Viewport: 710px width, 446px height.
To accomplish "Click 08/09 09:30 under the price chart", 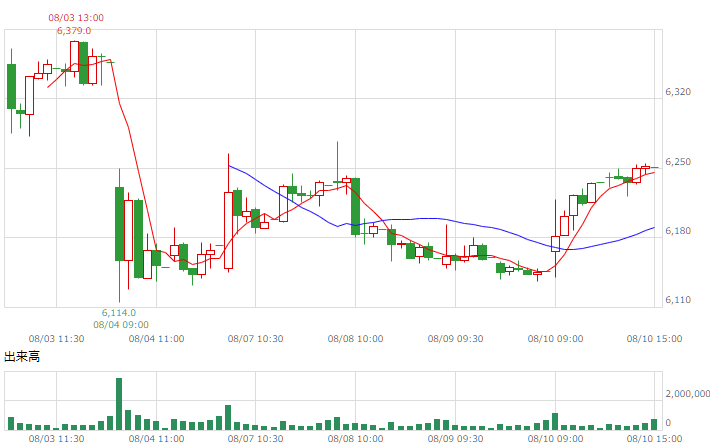I will (456, 339).
